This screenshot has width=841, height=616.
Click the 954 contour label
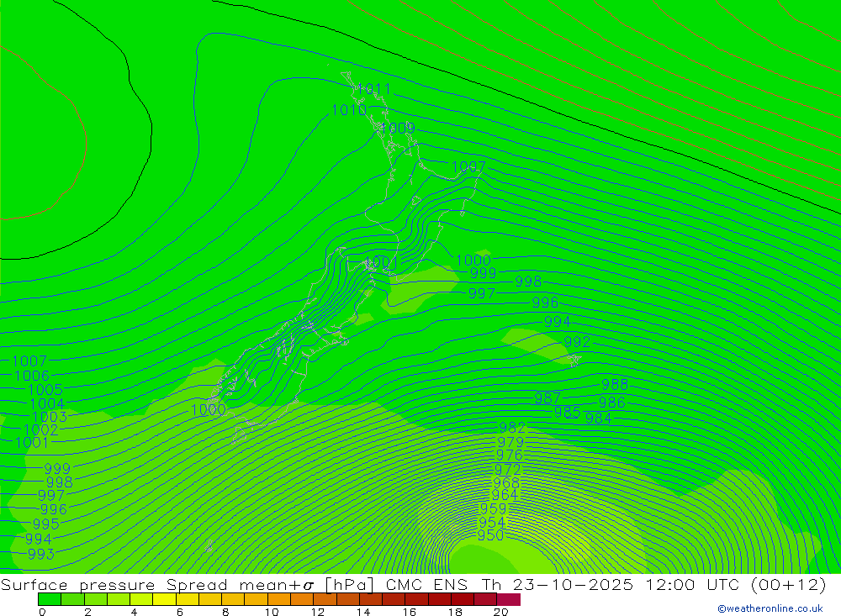492,522
